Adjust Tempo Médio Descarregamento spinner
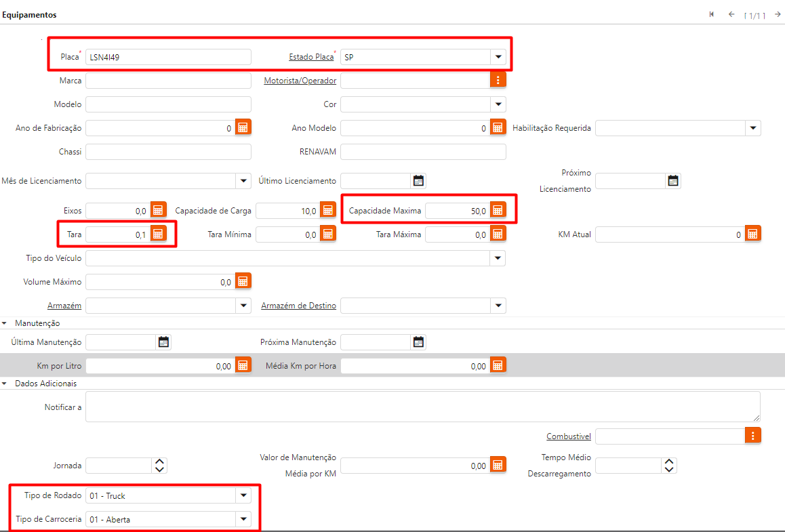785x532 pixels. tap(669, 466)
